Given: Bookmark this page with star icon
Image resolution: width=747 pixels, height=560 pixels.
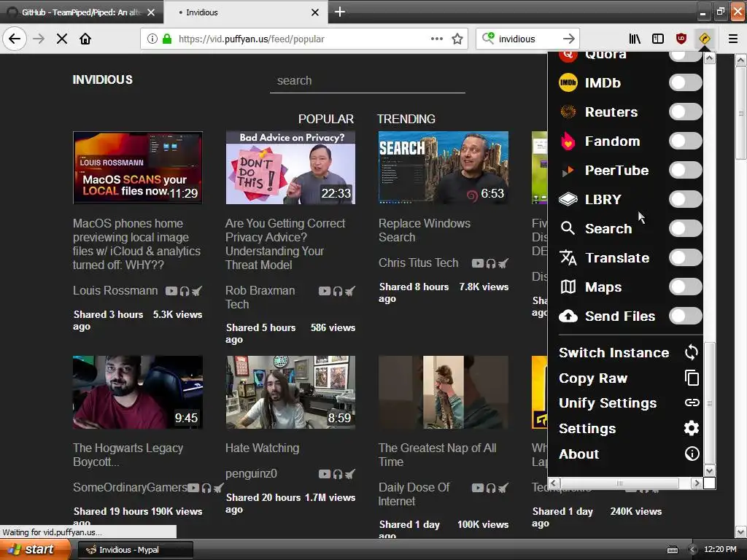Looking at the screenshot, I should coord(457,39).
